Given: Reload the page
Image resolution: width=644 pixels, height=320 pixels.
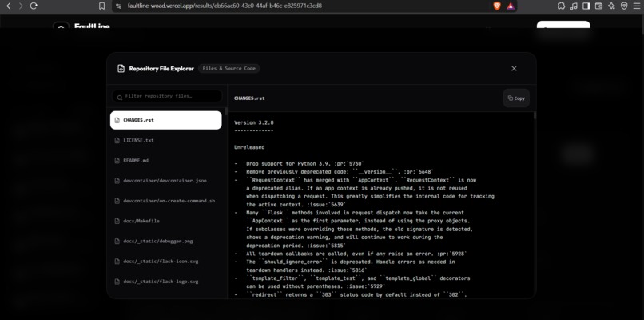Looking at the screenshot, I should [x=34, y=6].
